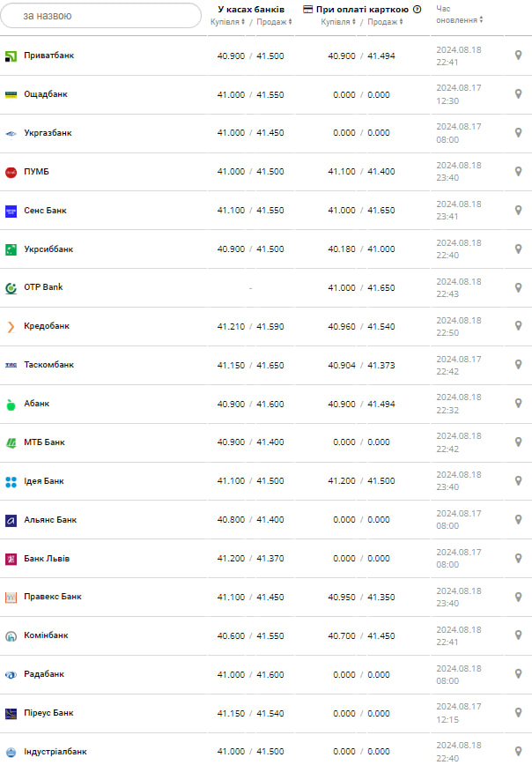Open Ощадбанк location marker
Image resolution: width=532 pixels, height=765 pixels.
[x=518, y=94]
